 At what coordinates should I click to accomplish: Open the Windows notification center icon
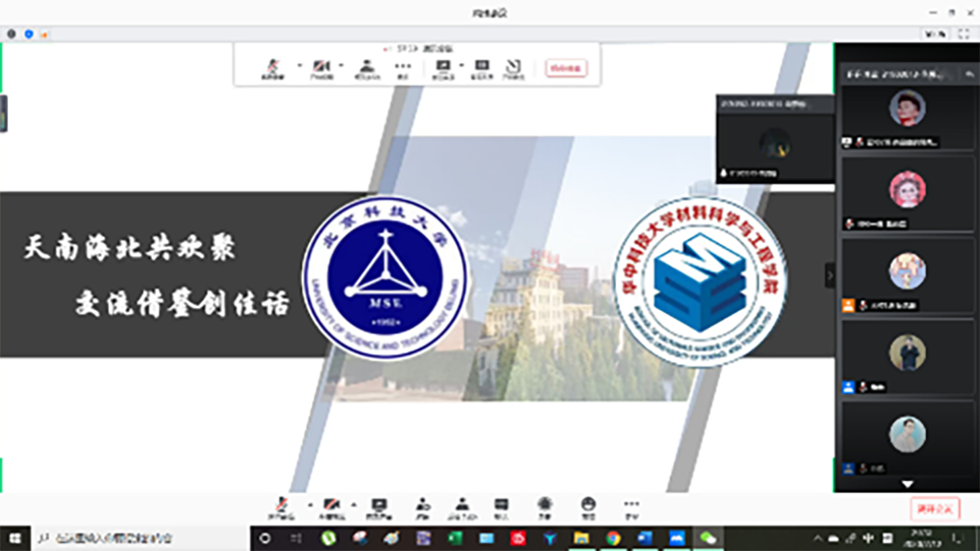pos(957,538)
